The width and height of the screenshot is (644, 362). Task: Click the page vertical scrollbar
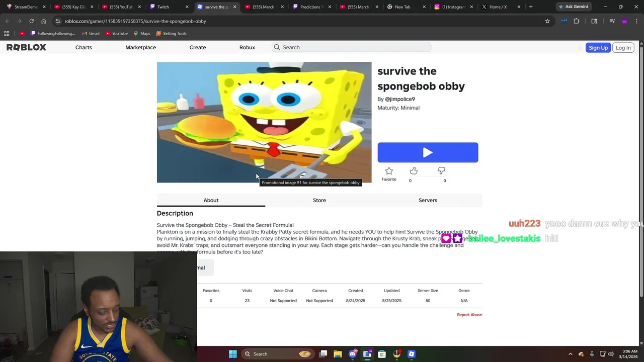point(641,171)
